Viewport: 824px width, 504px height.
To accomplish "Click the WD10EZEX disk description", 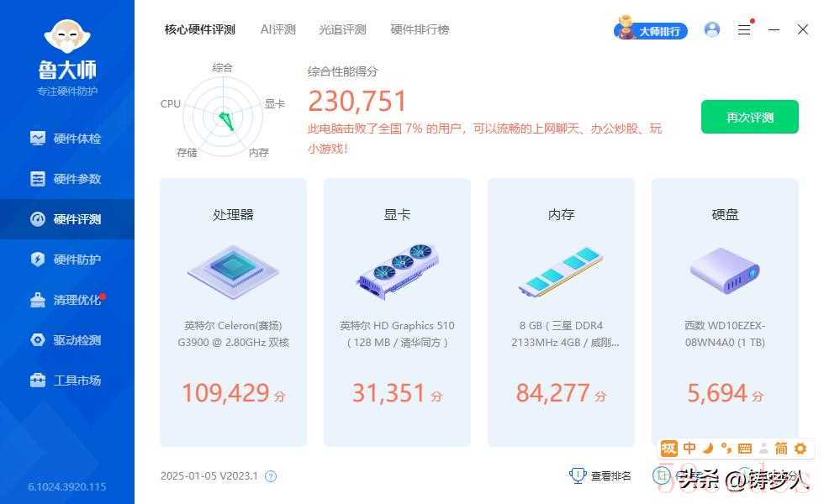I will [x=725, y=334].
